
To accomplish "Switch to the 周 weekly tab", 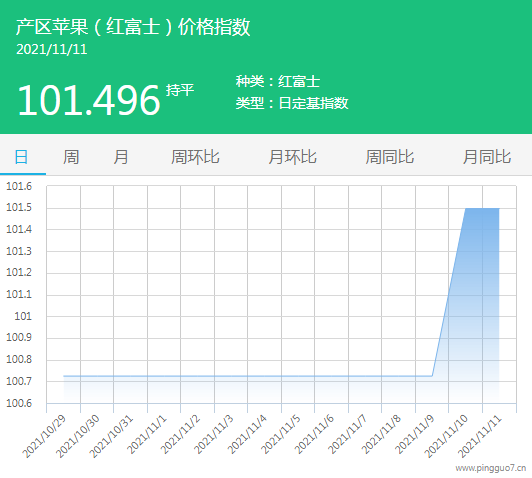I will click(71, 157).
